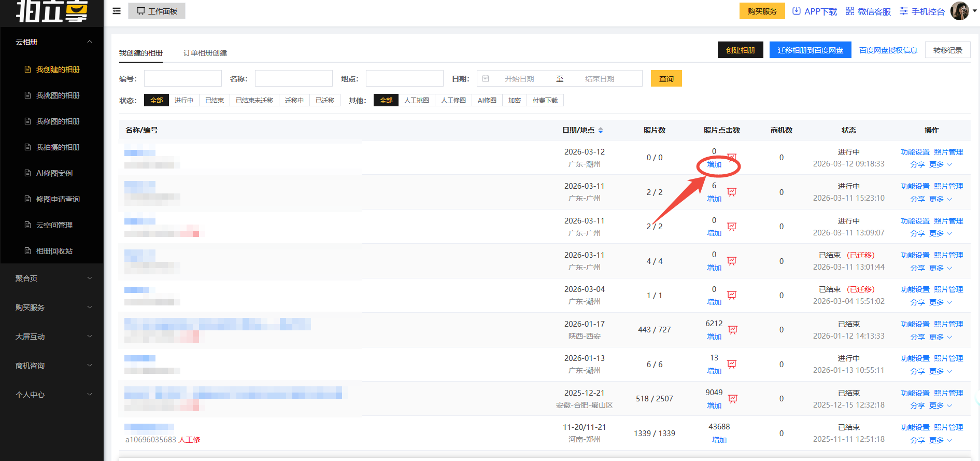Expand the 聚合页 sidebar section
Viewport: 980px width, 461px height.
(x=52, y=278)
